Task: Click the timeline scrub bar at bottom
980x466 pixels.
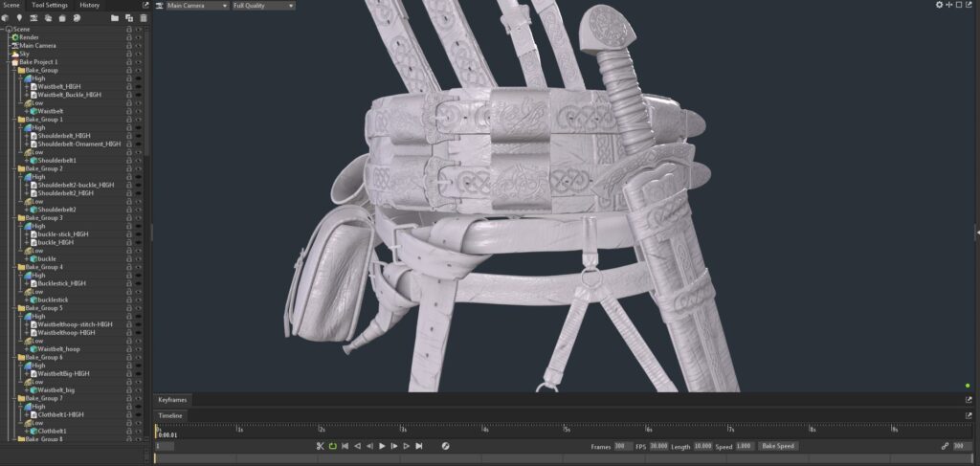Action: [563, 459]
